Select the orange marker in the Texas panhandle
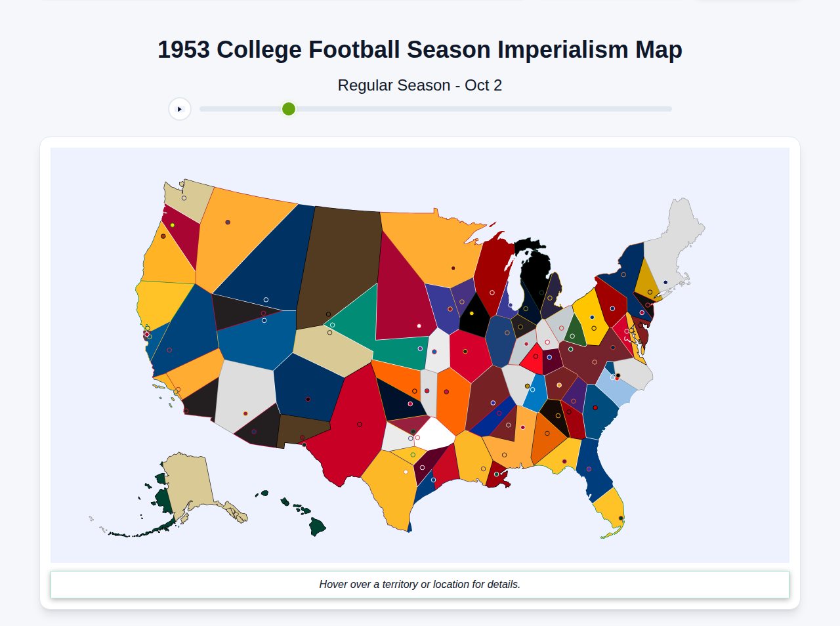The image size is (840, 626). (x=415, y=390)
